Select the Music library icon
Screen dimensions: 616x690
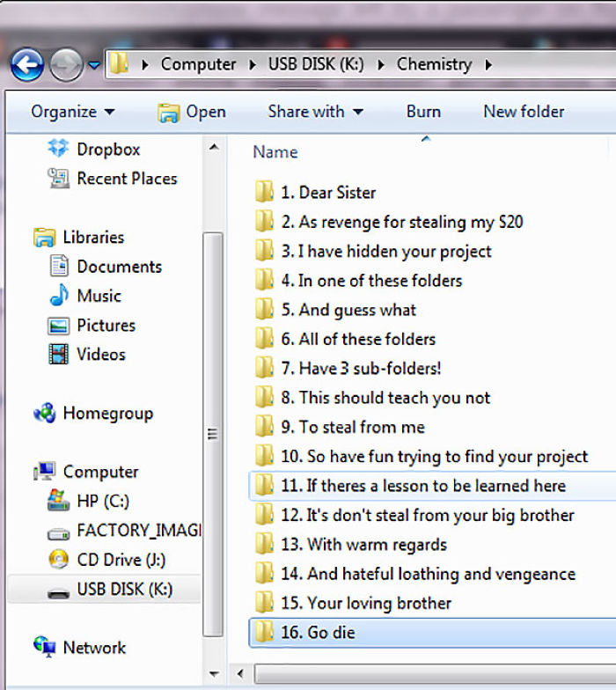(58, 296)
